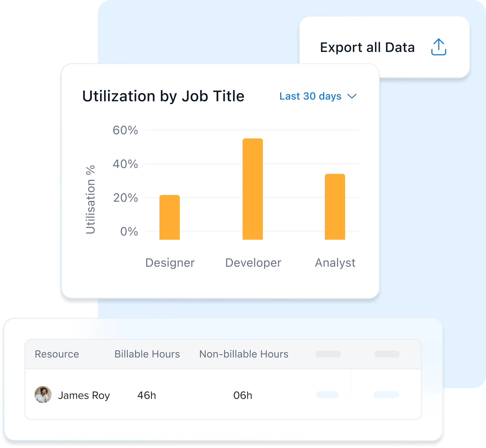Select the James Roy name text
Image resolution: width=486 pixels, height=448 pixels.
click(x=84, y=395)
